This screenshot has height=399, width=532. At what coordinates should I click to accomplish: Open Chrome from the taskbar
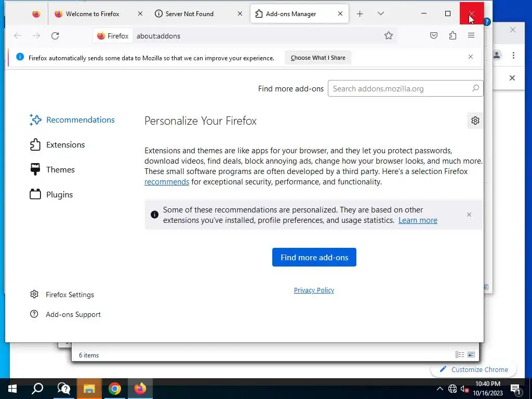[115, 389]
